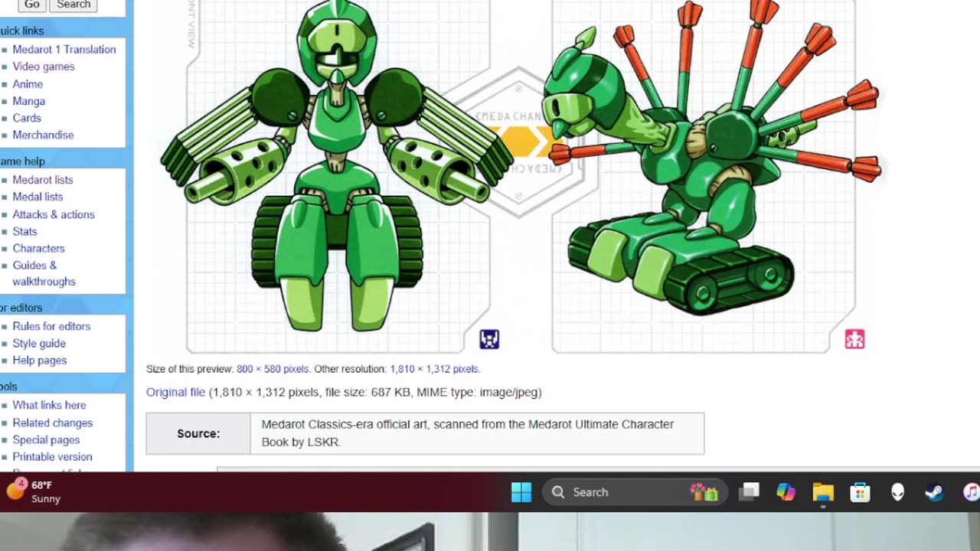
Task: Open Task View from the taskbar
Action: pyautogui.click(x=749, y=492)
